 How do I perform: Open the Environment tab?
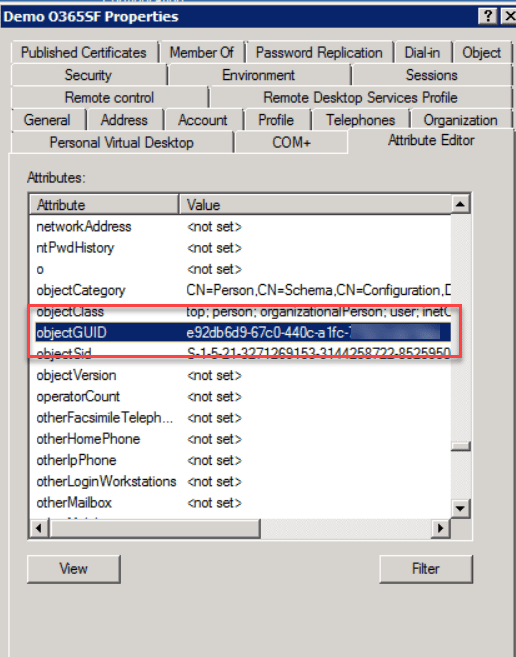coord(258,75)
